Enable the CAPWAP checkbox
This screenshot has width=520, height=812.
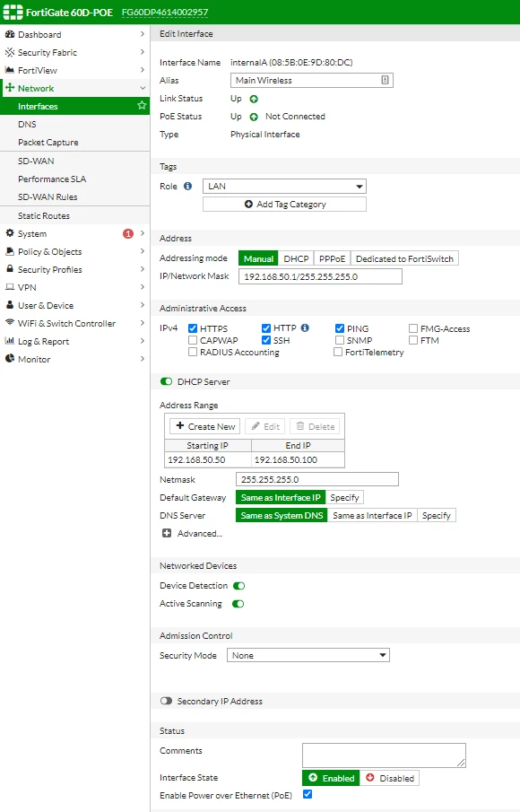(x=193, y=340)
